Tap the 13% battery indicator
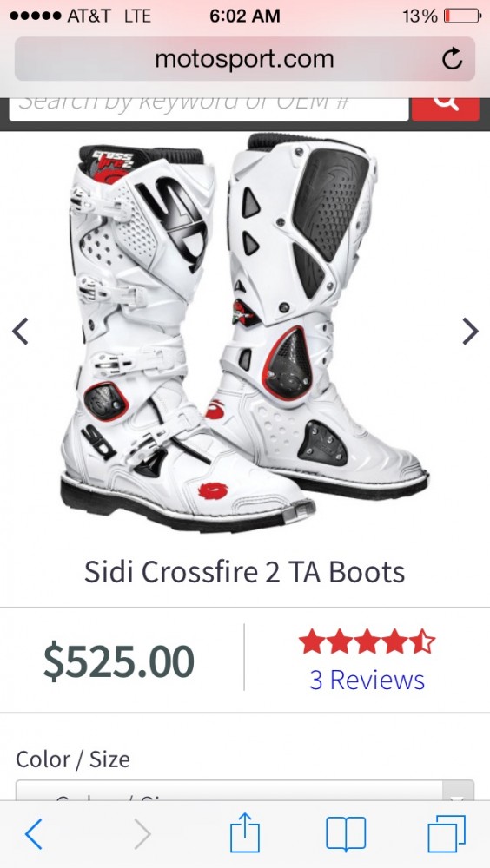 (x=441, y=16)
